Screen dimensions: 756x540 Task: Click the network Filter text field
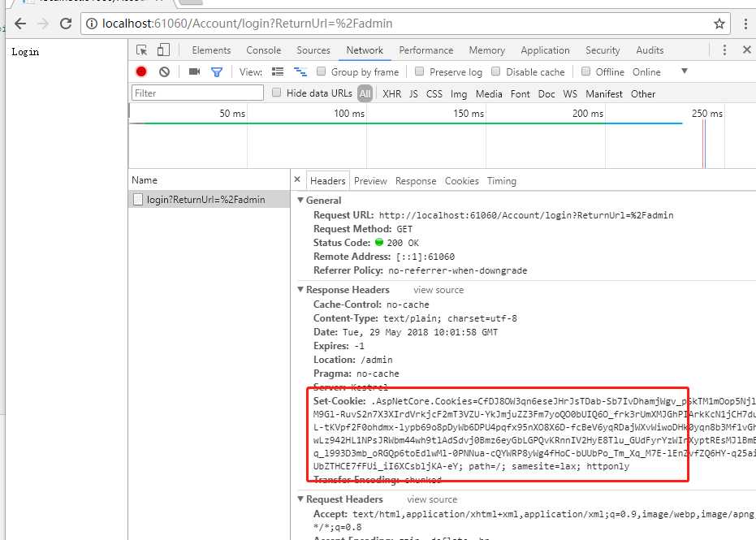[197, 93]
